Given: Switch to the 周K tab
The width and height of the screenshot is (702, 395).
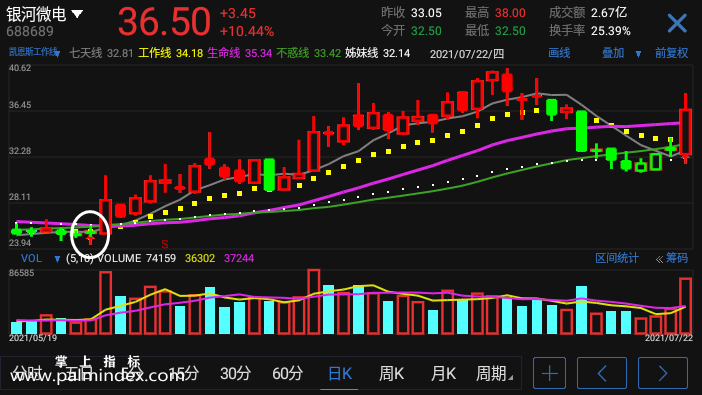Looking at the screenshot, I should 391,373.
